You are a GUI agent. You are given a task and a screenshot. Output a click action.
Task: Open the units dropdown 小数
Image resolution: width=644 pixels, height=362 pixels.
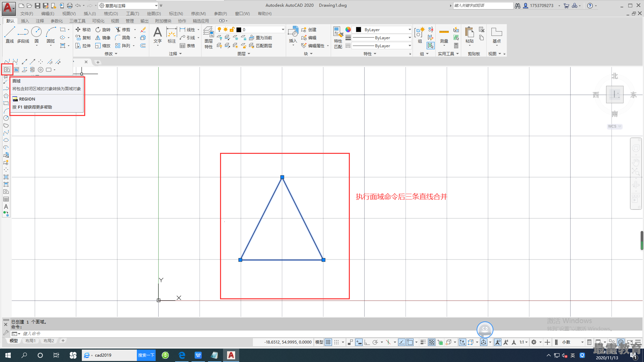[x=573, y=342]
